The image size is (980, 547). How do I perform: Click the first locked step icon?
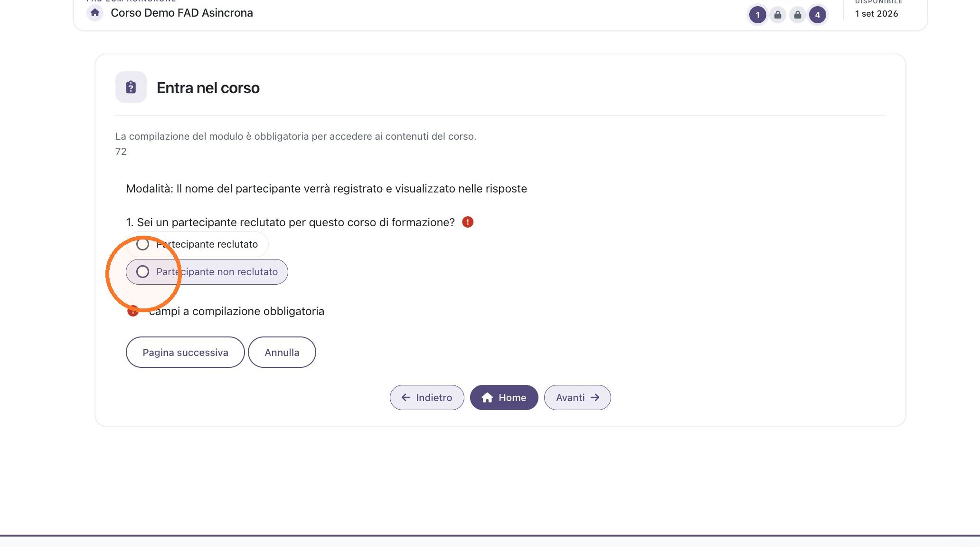(x=778, y=15)
